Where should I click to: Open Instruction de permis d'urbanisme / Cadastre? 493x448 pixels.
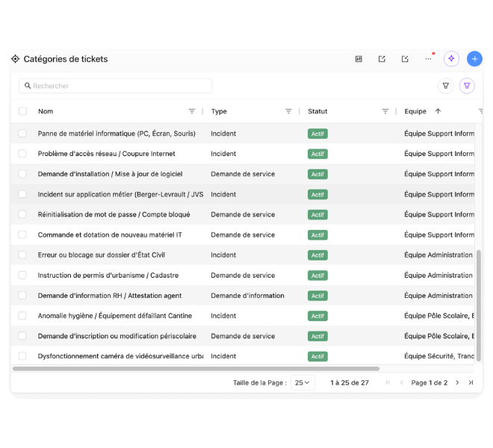click(108, 276)
